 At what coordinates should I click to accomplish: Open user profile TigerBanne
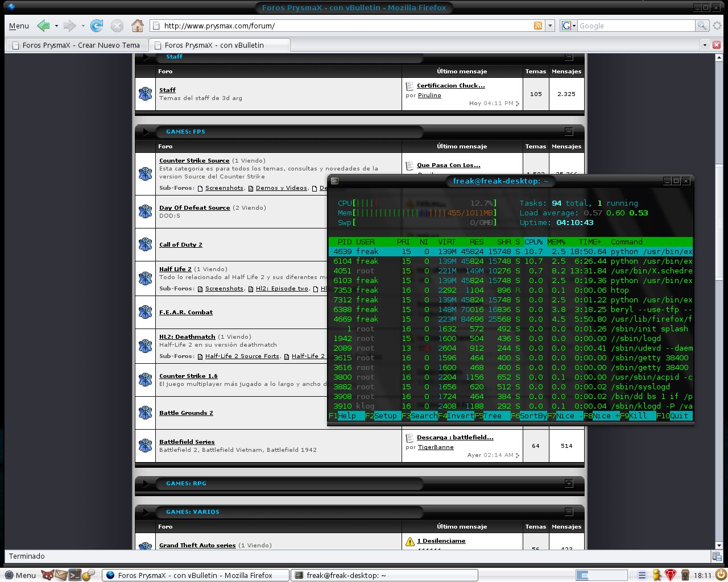[x=436, y=447]
